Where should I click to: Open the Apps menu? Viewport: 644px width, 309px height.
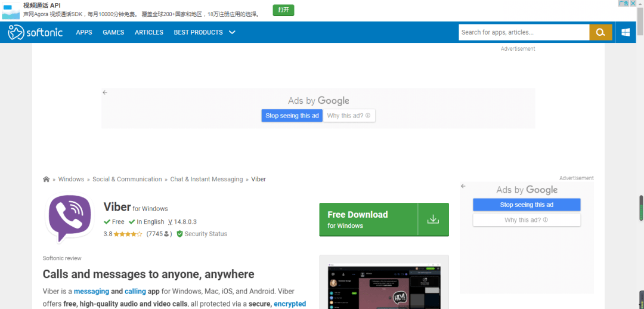click(x=84, y=32)
